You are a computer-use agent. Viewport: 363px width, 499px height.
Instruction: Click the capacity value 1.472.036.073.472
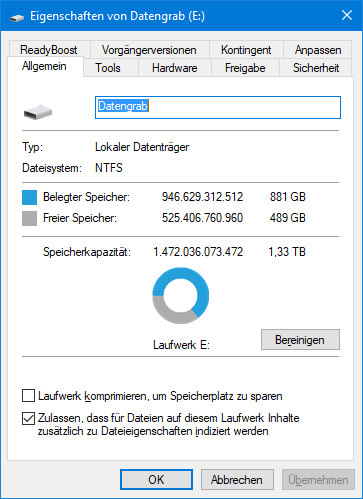198,252
